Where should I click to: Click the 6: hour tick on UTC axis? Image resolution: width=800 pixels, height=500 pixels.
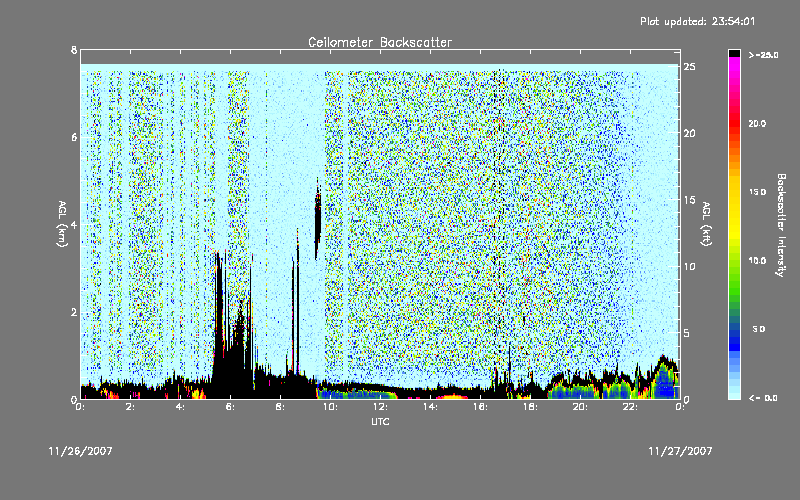[230, 407]
